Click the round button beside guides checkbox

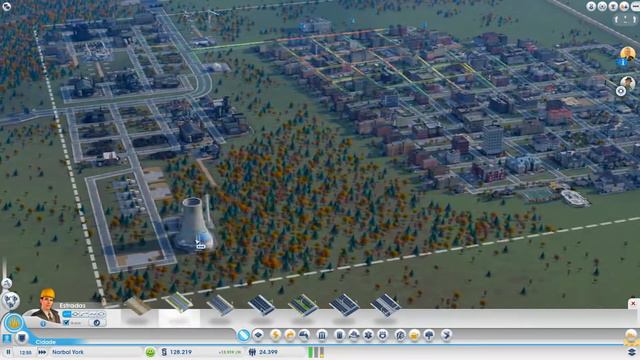pos(97,323)
